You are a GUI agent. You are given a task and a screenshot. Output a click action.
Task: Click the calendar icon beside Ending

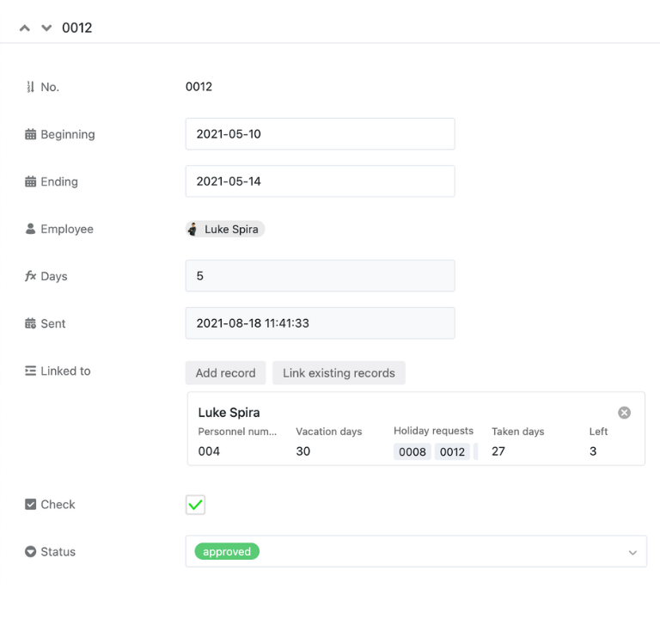[x=30, y=181]
